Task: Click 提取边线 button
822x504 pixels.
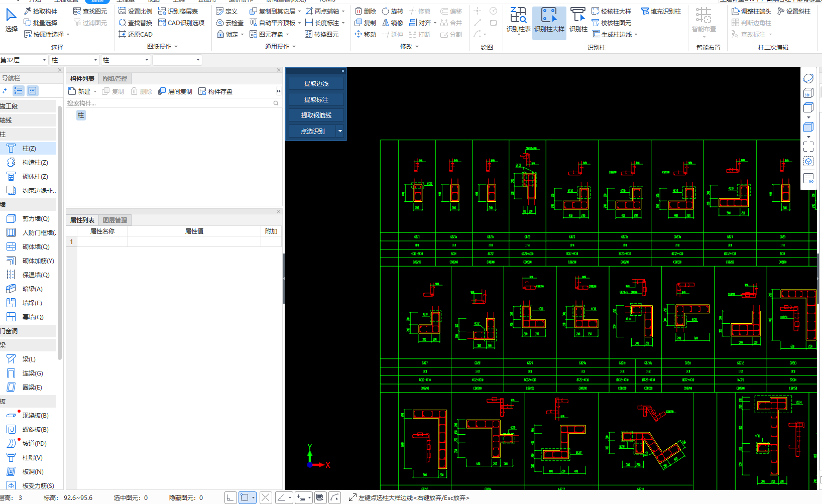Action: (x=316, y=83)
